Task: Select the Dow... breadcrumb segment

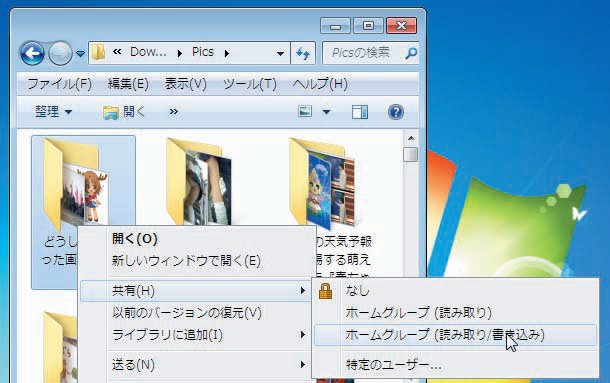Action: 148,52
